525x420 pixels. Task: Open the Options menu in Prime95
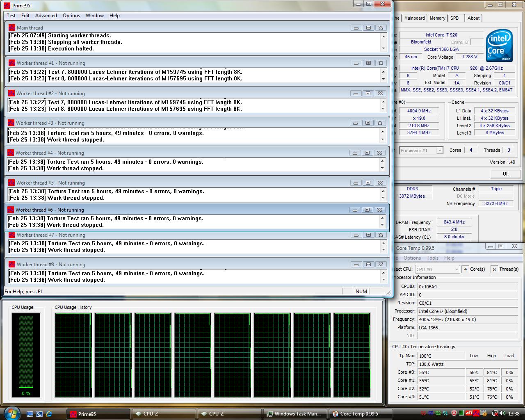(x=71, y=16)
